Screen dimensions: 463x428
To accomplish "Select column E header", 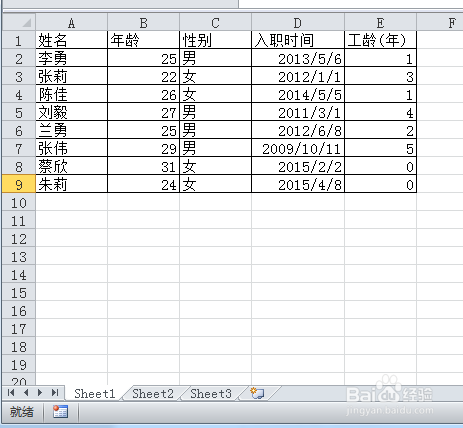I will (381, 23).
